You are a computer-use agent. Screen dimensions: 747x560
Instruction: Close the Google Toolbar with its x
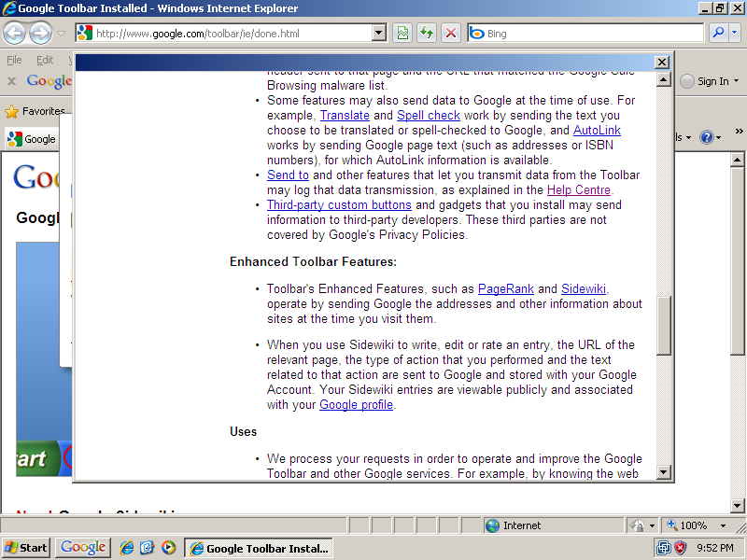(x=11, y=81)
